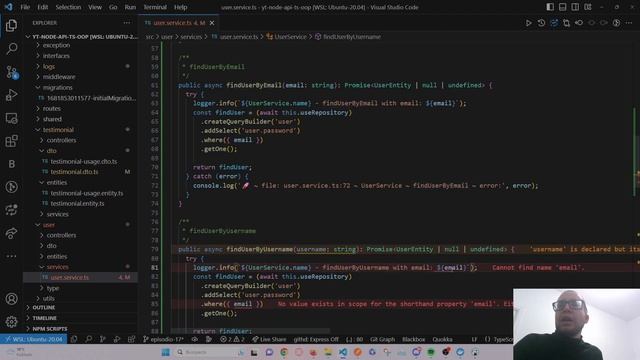
Task: Open the Blackbox B icon in the activity bar
Action: pos(11,164)
